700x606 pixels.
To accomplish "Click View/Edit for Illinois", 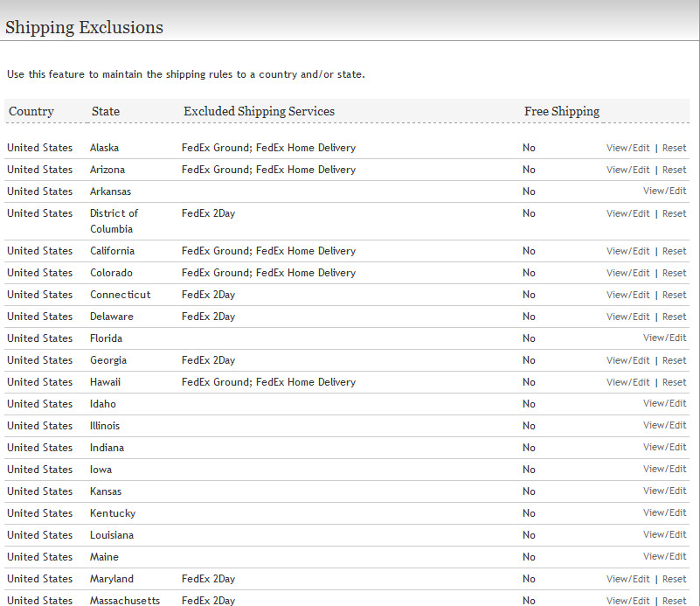I will click(x=665, y=425).
